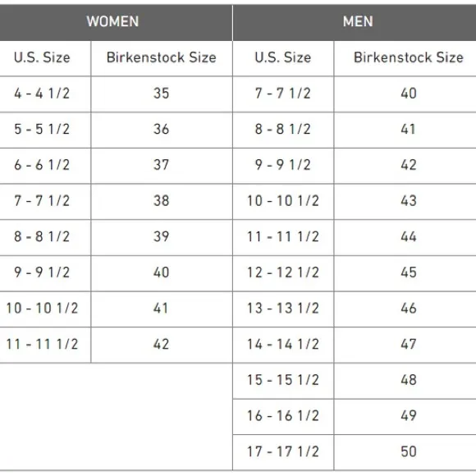Click the MEN table header

tap(355, 22)
